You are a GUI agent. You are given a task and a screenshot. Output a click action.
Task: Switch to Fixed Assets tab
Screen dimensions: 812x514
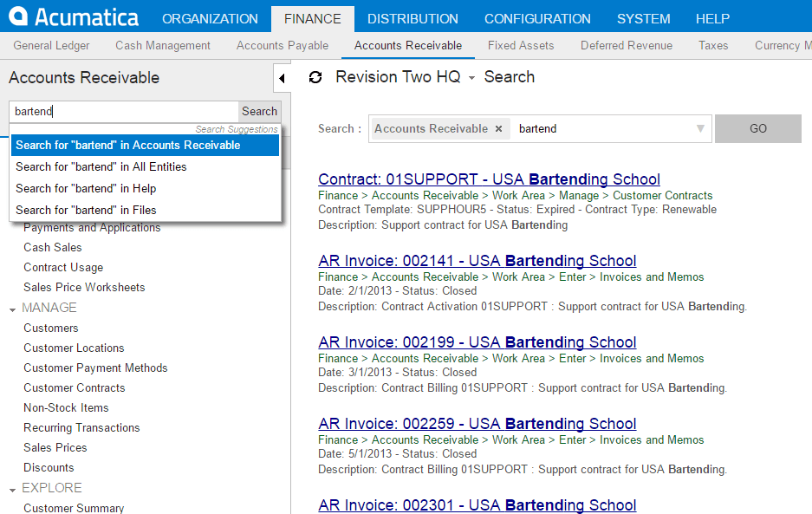[x=521, y=46]
